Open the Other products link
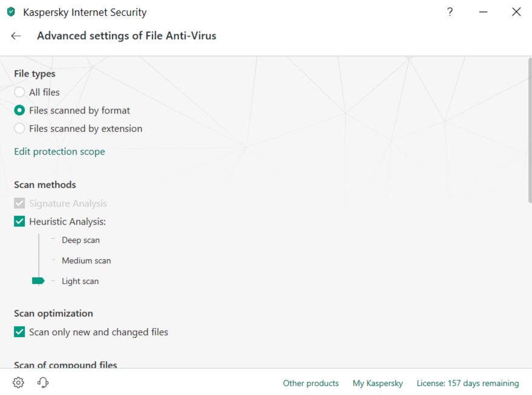Viewport: 532px width, 395px height. point(311,384)
